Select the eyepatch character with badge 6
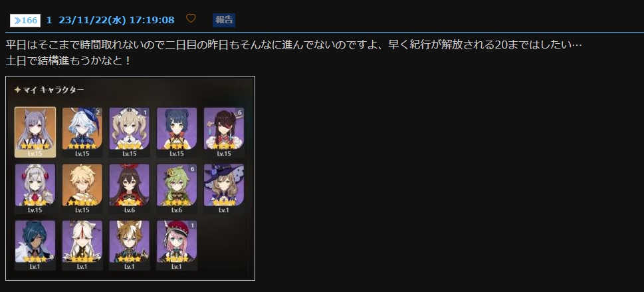Screen dimensions: 644x292 224,132
